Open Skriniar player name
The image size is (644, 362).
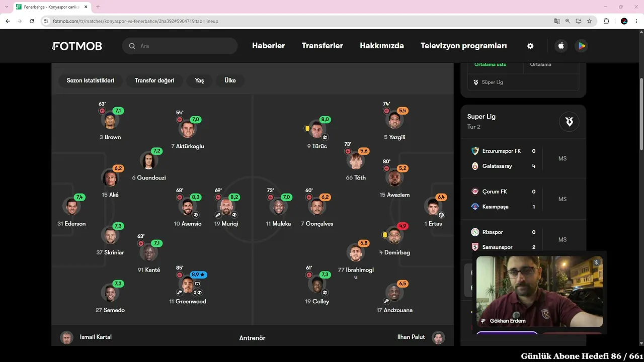click(110, 252)
